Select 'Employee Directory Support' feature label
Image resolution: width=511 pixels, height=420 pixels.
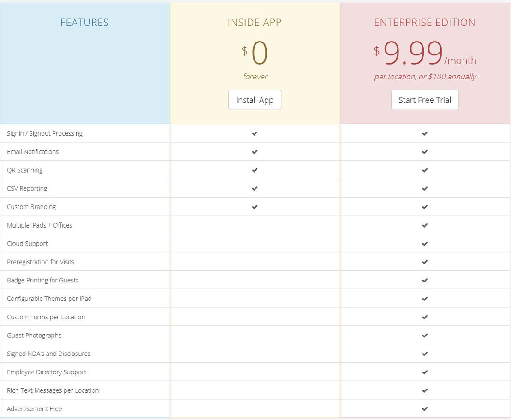(47, 372)
